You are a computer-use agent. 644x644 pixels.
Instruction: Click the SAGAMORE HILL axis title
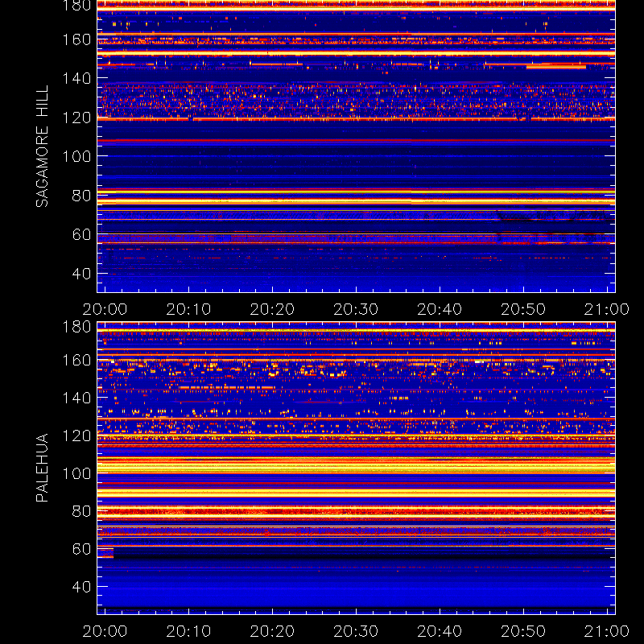point(42,146)
